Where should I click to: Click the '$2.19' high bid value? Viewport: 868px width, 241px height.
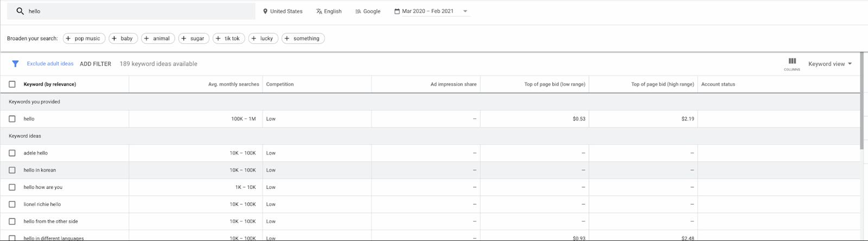688,119
